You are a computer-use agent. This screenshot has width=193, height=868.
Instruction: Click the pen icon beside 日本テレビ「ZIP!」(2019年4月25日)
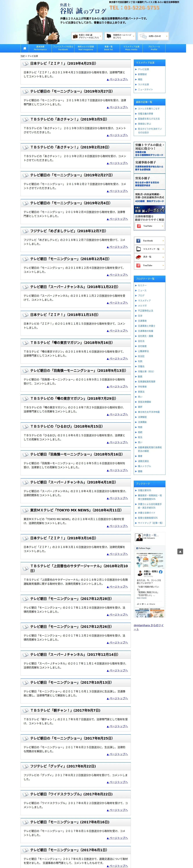click(x=25, y=63)
